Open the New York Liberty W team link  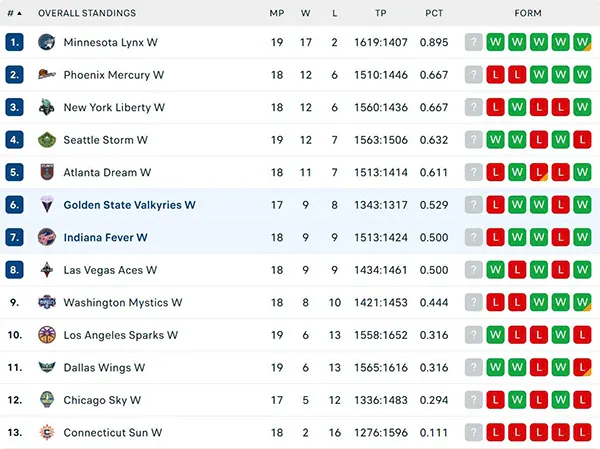[x=114, y=107]
